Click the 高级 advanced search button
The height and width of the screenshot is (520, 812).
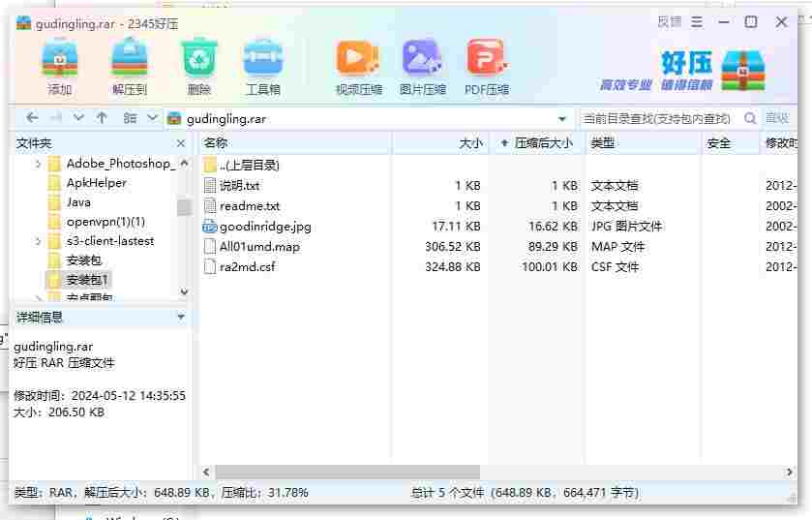coord(777,118)
